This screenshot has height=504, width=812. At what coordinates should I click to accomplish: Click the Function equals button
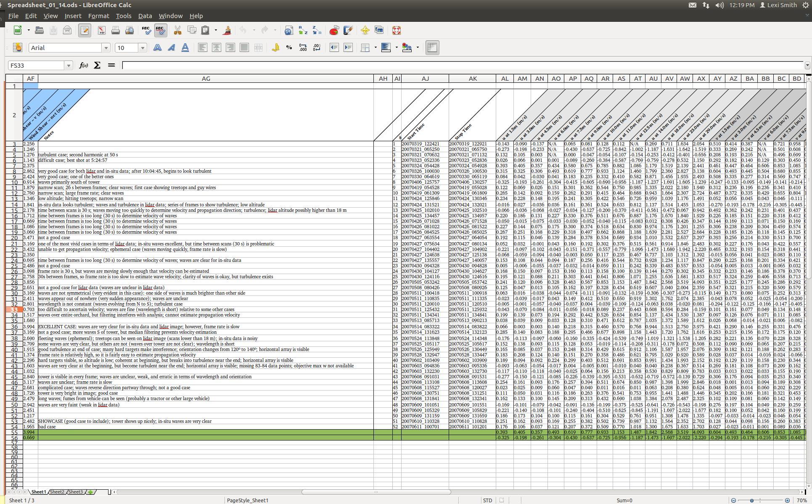tap(111, 65)
